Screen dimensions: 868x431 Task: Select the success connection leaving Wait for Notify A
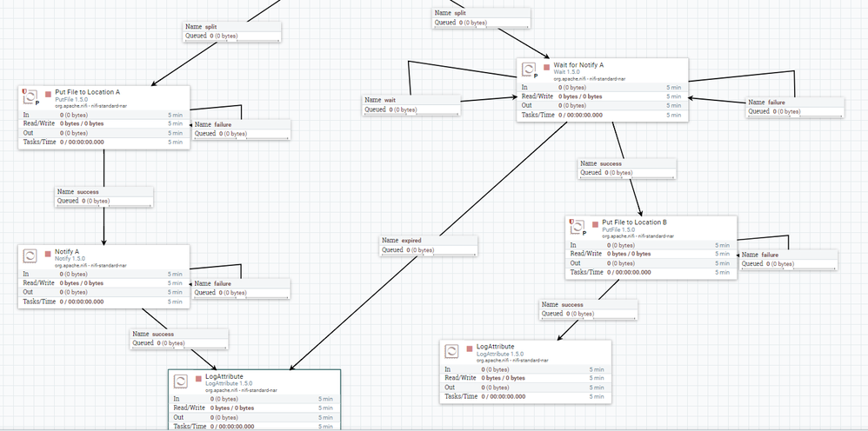point(627,169)
